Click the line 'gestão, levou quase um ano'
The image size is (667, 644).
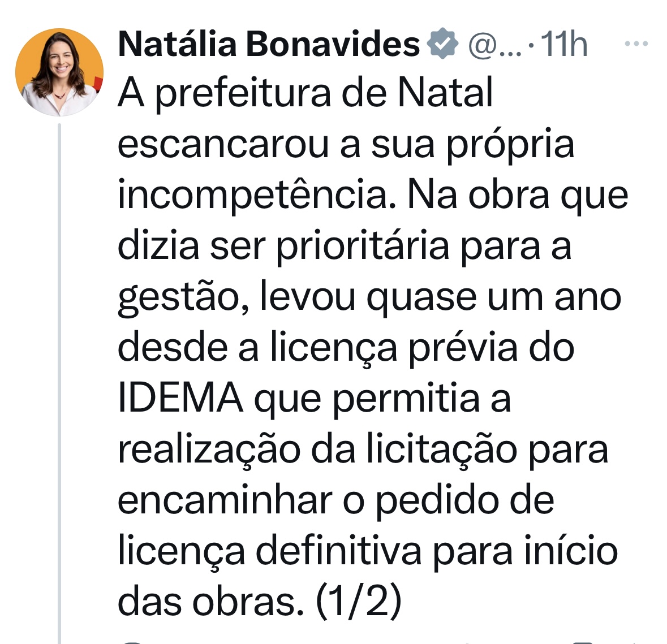tap(369, 297)
